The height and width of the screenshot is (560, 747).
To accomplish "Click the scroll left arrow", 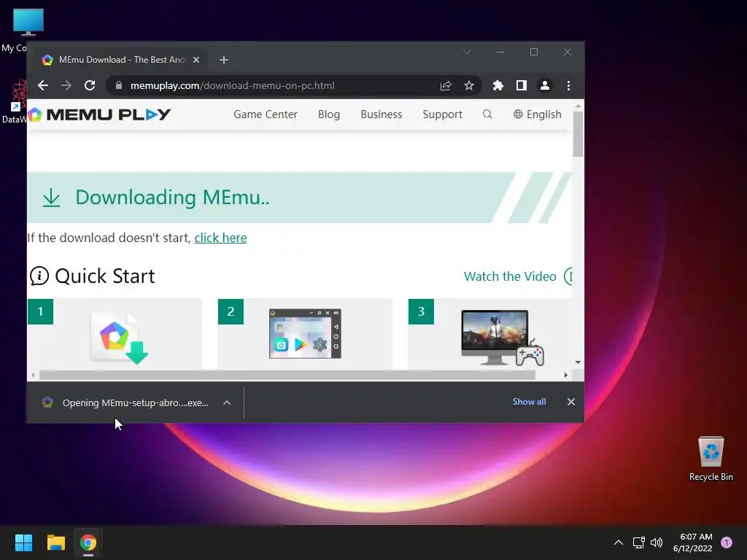I will click(x=33, y=376).
